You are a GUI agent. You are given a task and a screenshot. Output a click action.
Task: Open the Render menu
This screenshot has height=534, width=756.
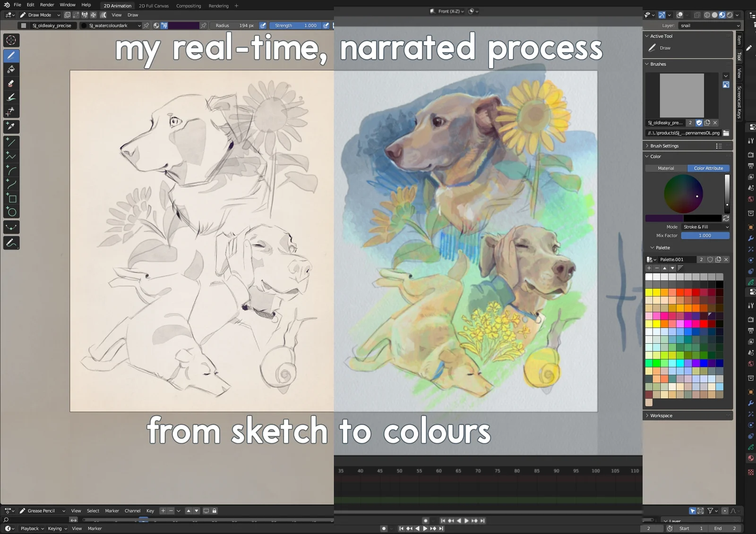(47, 5)
